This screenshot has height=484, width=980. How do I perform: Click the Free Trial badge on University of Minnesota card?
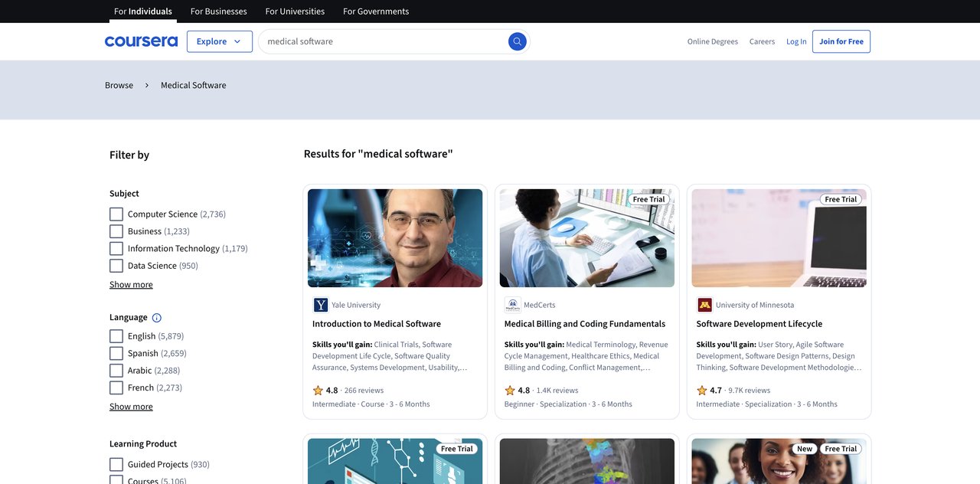pyautogui.click(x=841, y=199)
